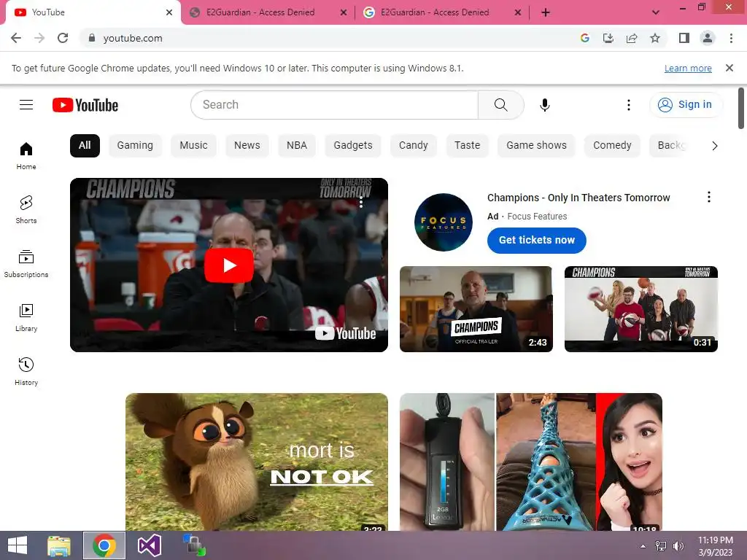Screen dimensions: 747x560
Task: Open YouTube settings three-dot menu
Action: (x=628, y=105)
